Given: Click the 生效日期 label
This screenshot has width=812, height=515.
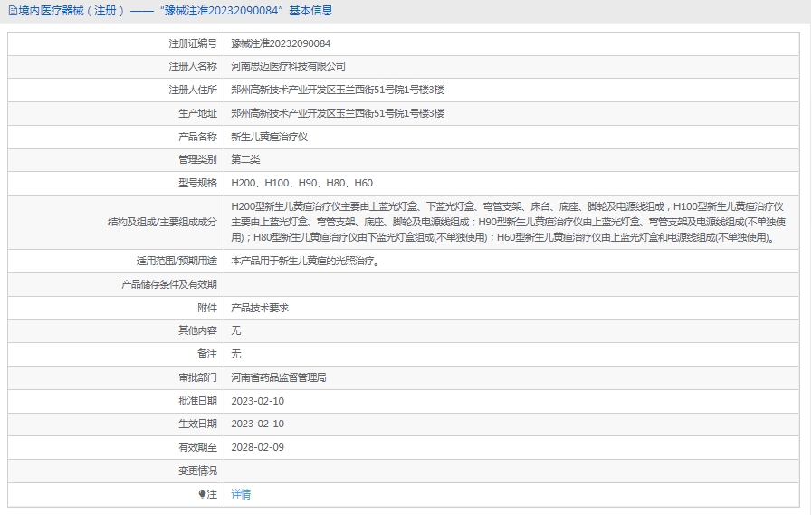Looking at the screenshot, I should point(197,424).
